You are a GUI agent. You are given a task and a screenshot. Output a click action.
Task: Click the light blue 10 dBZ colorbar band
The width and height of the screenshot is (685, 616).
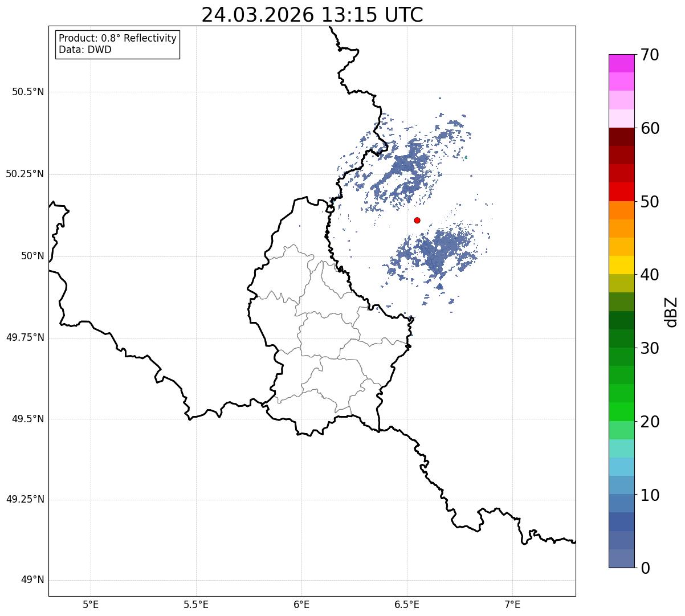click(x=621, y=486)
